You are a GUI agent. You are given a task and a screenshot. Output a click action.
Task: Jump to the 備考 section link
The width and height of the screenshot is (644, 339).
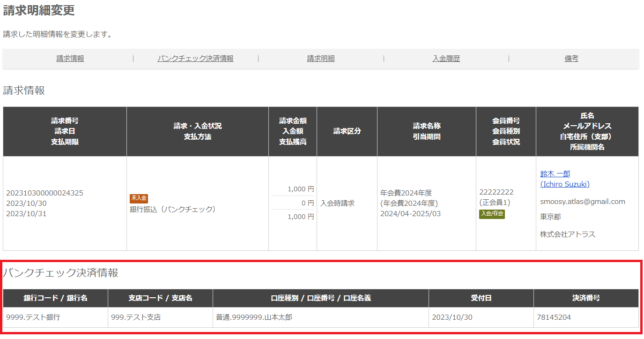571,59
